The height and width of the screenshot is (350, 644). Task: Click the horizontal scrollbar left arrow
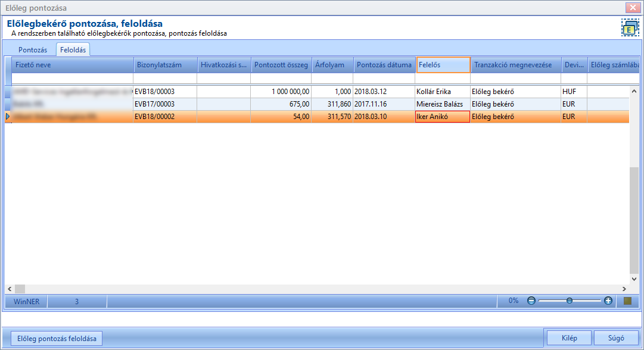click(10, 289)
